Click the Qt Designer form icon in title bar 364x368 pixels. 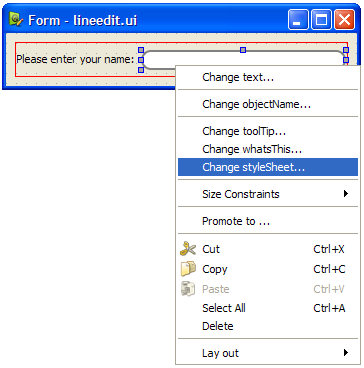click(x=16, y=20)
